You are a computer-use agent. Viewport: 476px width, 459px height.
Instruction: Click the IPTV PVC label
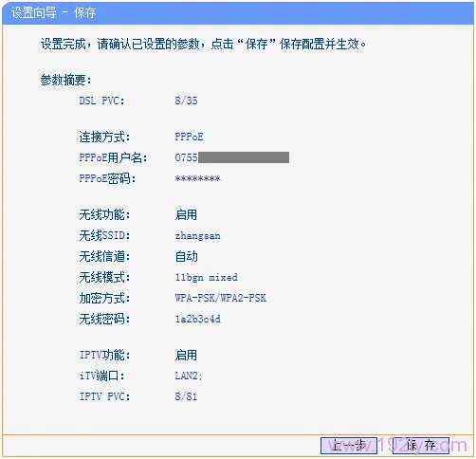104,396
